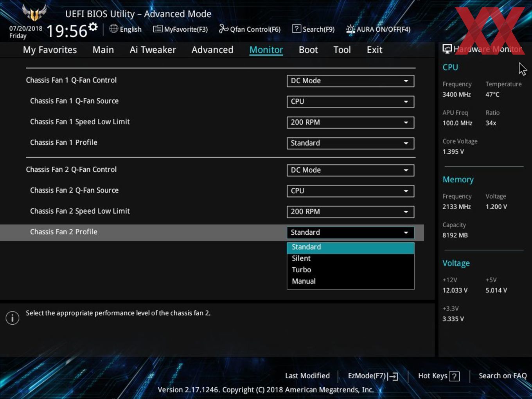
Task: Open Advanced tab
Action: coord(212,50)
